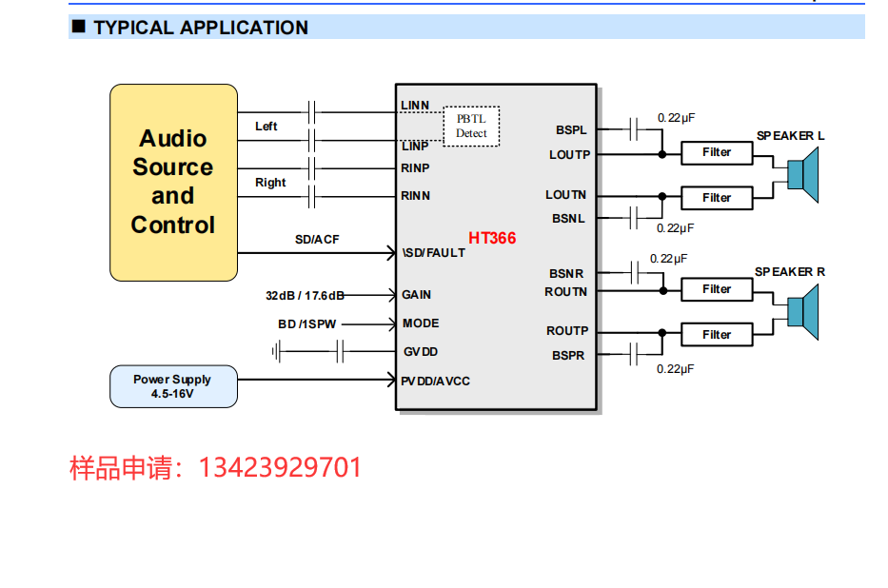
Task: Click the capacitor symbol near LINN input
Action: pyautogui.click(x=312, y=113)
